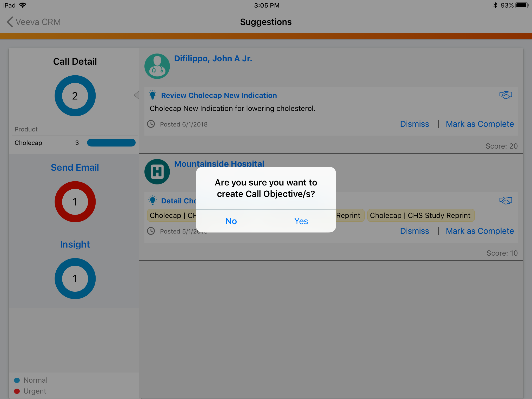The height and width of the screenshot is (399, 532).
Task: Open the Insight suggestions section
Action: point(75,244)
